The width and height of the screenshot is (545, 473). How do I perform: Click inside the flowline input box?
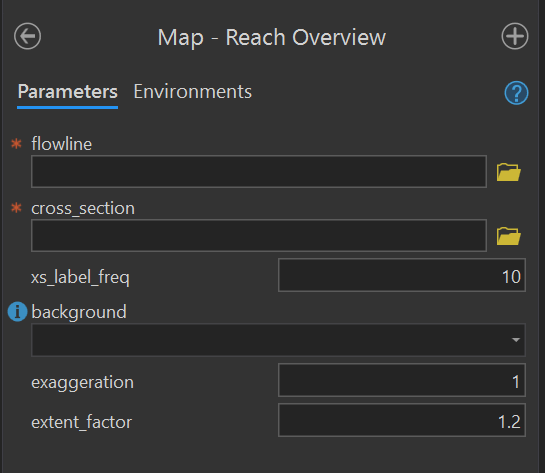click(259, 171)
